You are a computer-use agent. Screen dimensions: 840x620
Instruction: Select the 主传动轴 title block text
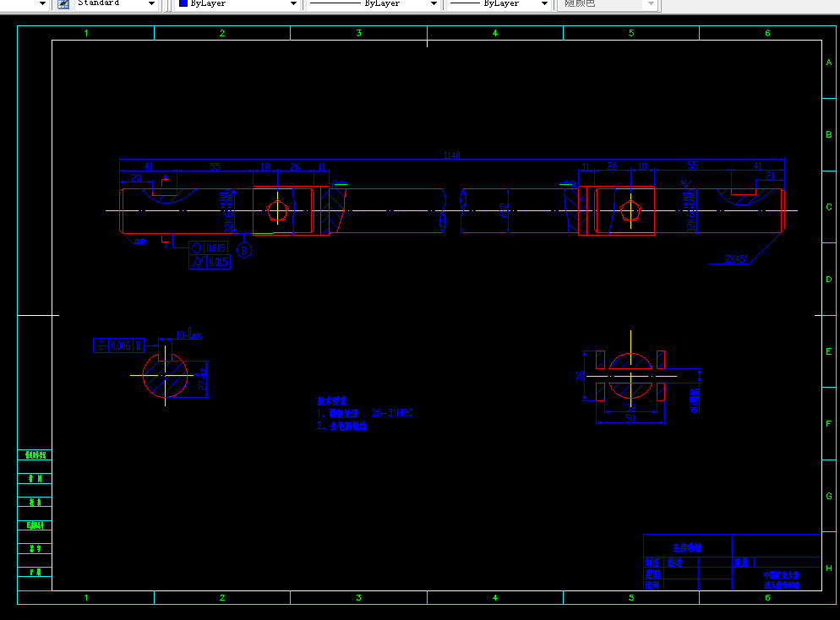click(x=687, y=547)
